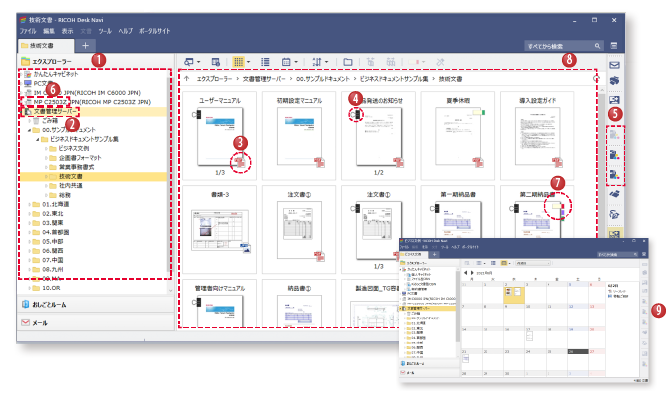
Task: Click the up arrow in the breadcrumb bar
Action: [187, 79]
